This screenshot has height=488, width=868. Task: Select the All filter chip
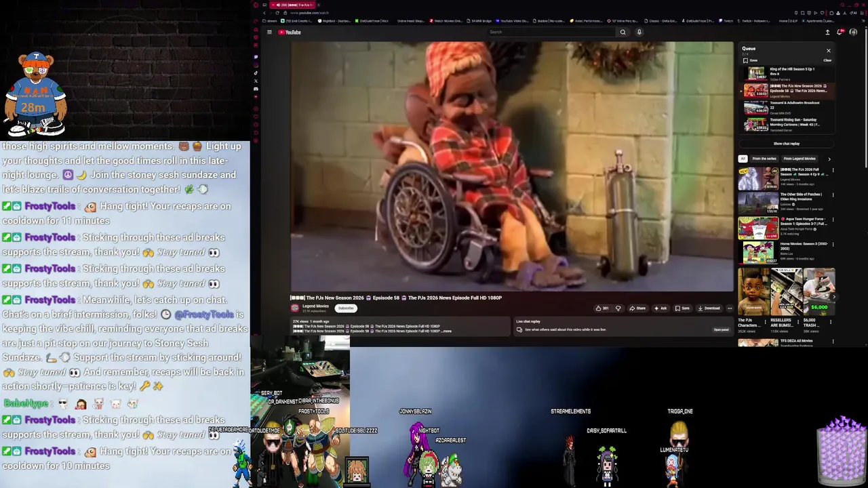point(743,159)
